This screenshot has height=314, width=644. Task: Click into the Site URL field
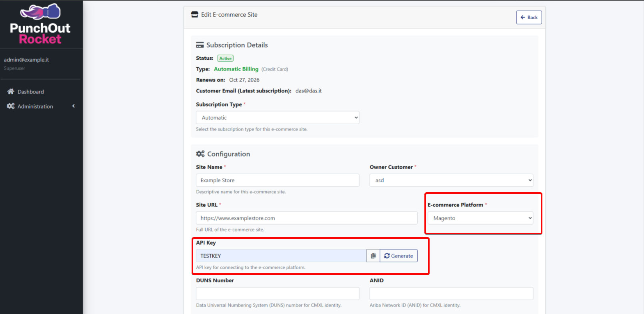point(306,218)
